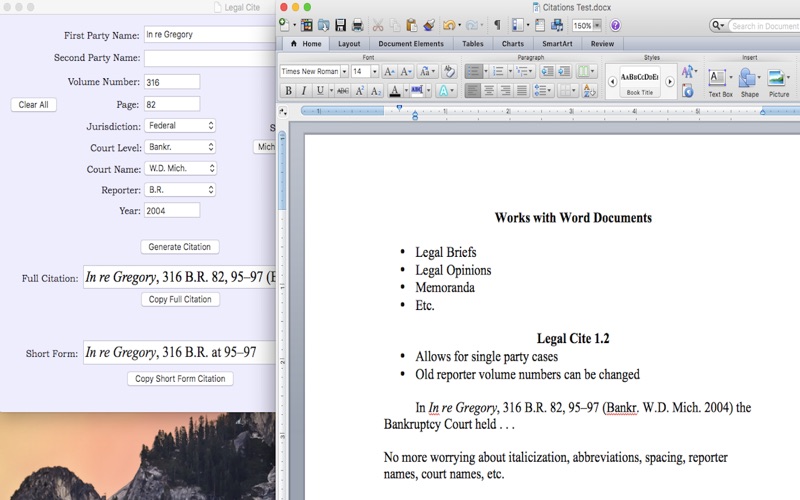
Task: Save document with the floppy disk icon
Action: 340,25
